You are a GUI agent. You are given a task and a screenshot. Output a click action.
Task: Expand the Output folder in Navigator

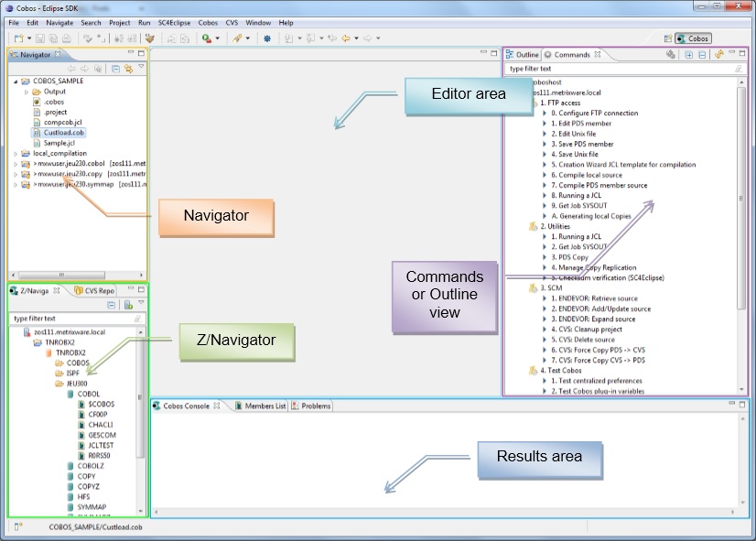click(27, 92)
